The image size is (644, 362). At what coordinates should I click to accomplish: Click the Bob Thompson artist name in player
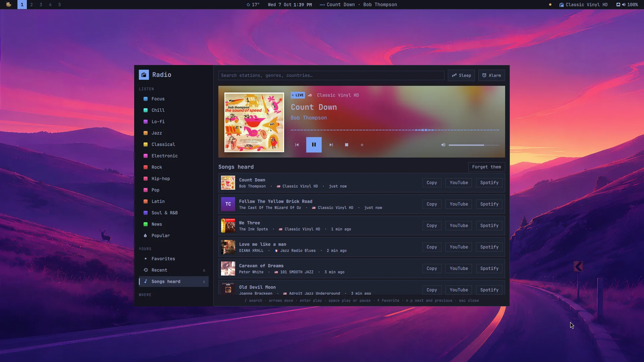point(309,118)
